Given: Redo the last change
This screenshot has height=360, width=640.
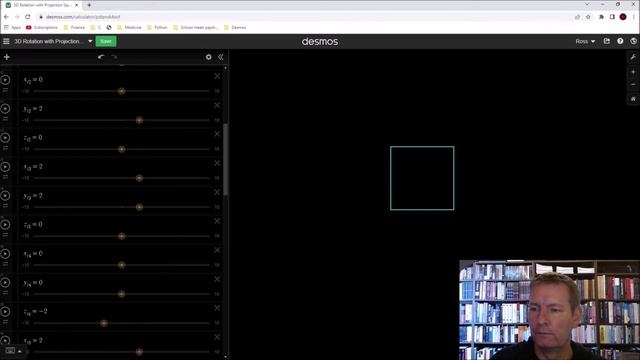Looking at the screenshot, I should pos(114,57).
